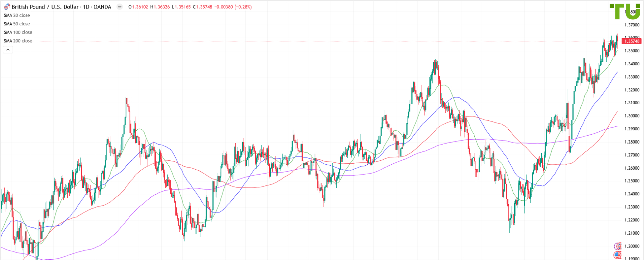Click the 1.31000 price scale label
The height and width of the screenshot is (260, 644).
pos(632,103)
